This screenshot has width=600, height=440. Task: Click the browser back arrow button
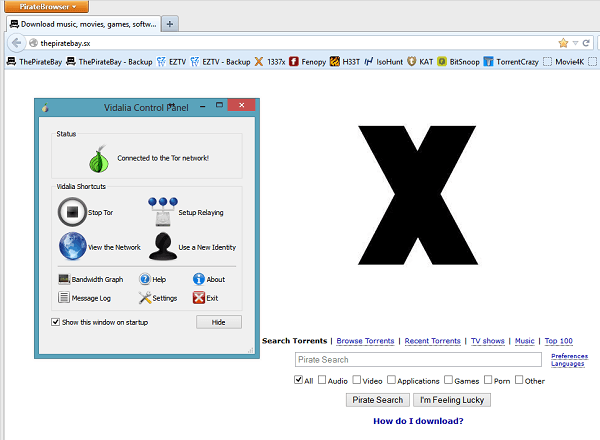(16, 43)
